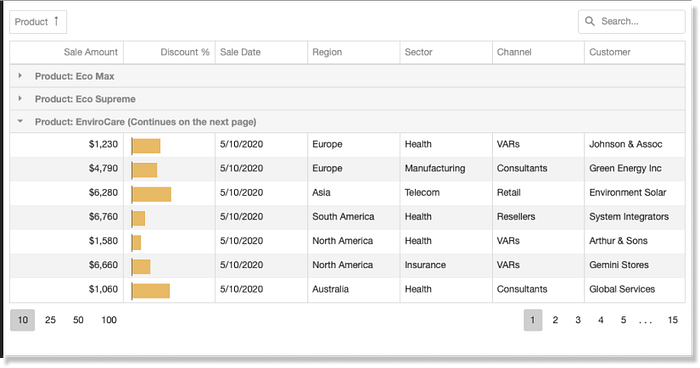700x368 pixels.
Task: Click Arthur & Sons customer cell
Action: [x=634, y=241]
